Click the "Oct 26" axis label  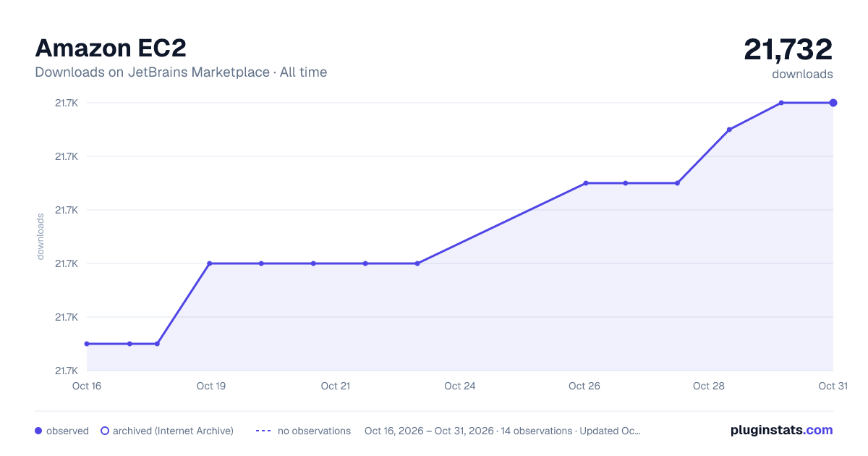[x=584, y=386]
